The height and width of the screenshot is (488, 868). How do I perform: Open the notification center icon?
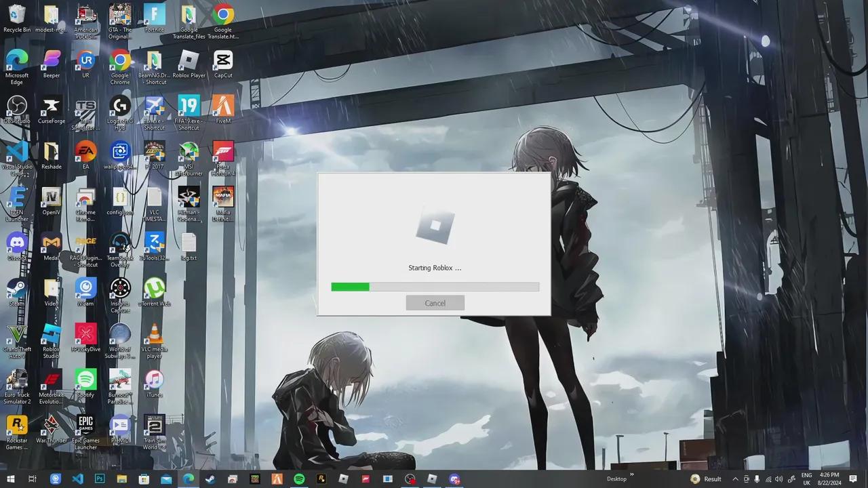click(853, 479)
